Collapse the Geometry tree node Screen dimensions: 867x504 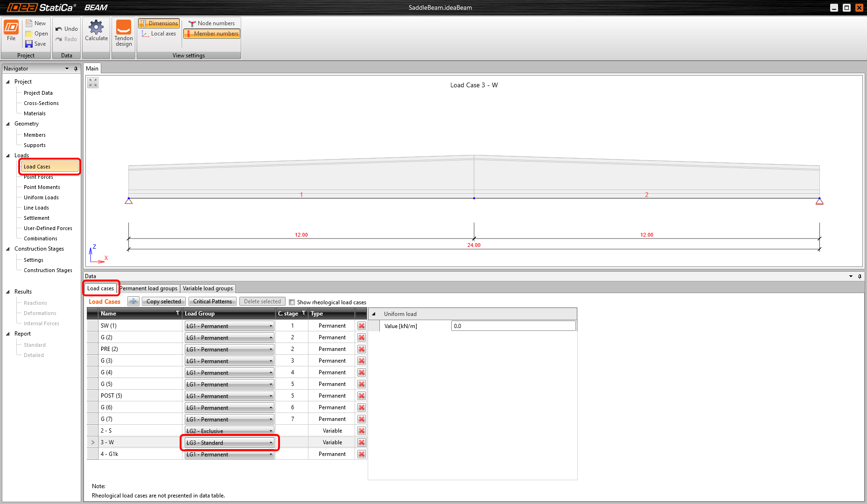8,124
